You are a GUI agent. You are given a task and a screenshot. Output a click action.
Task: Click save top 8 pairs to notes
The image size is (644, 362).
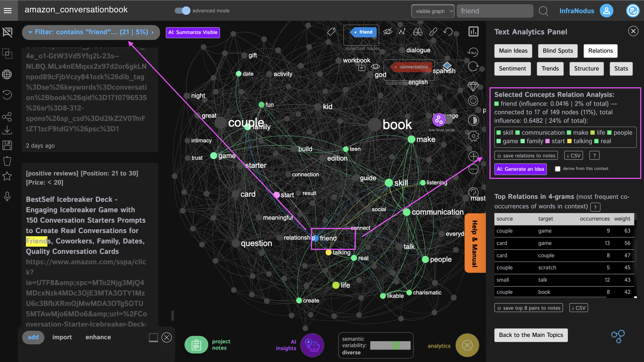click(529, 308)
